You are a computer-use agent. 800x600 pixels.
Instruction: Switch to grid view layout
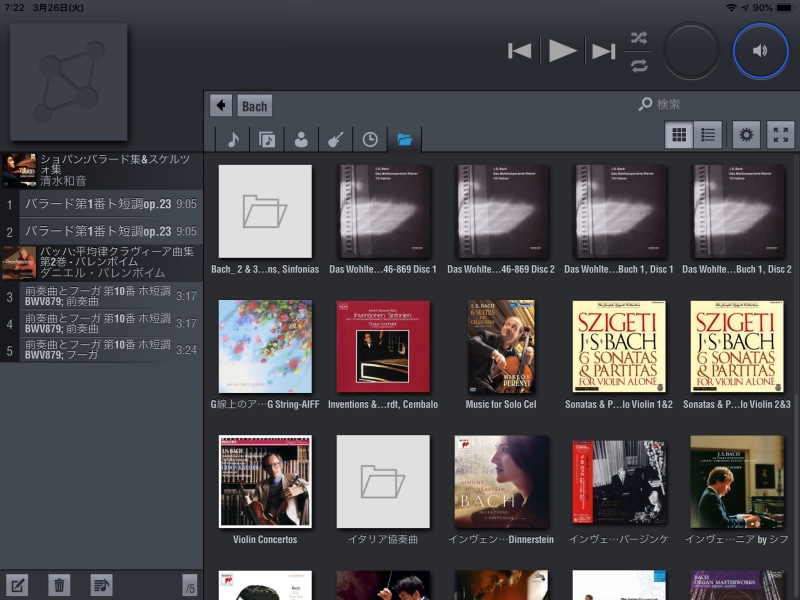point(679,135)
